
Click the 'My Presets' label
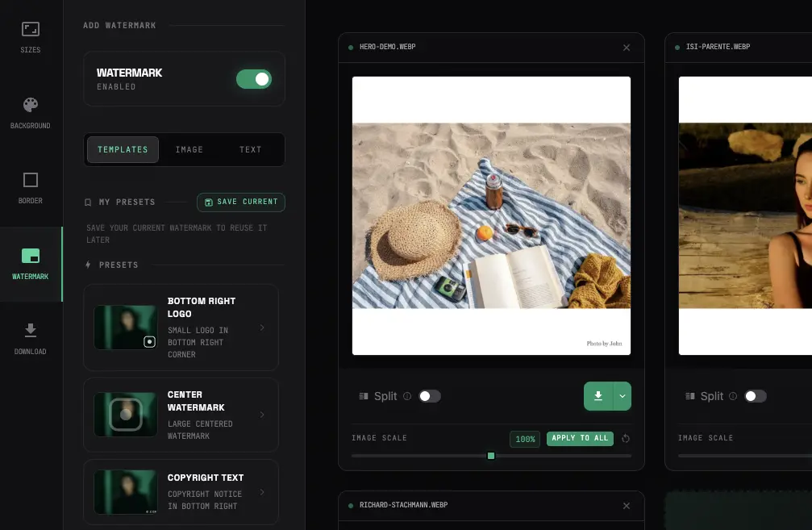(127, 202)
